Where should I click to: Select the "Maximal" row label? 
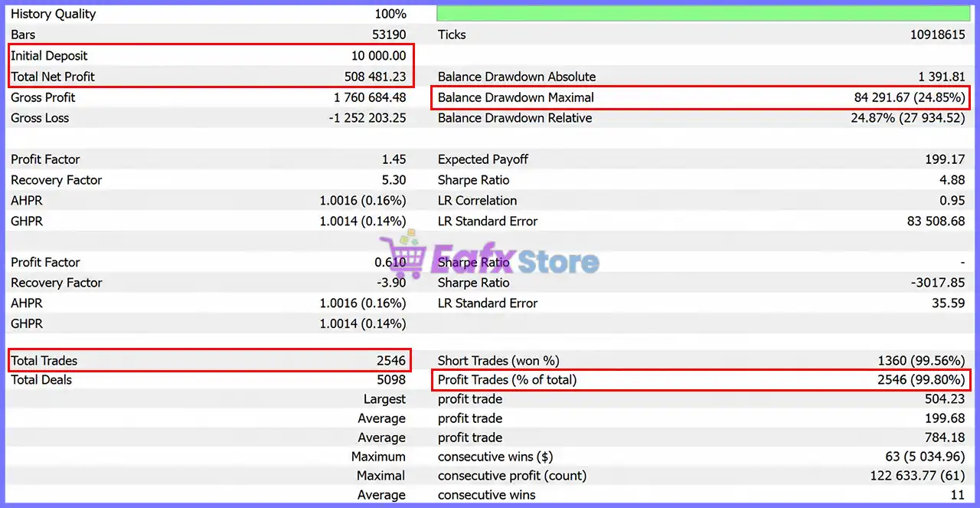point(381,476)
